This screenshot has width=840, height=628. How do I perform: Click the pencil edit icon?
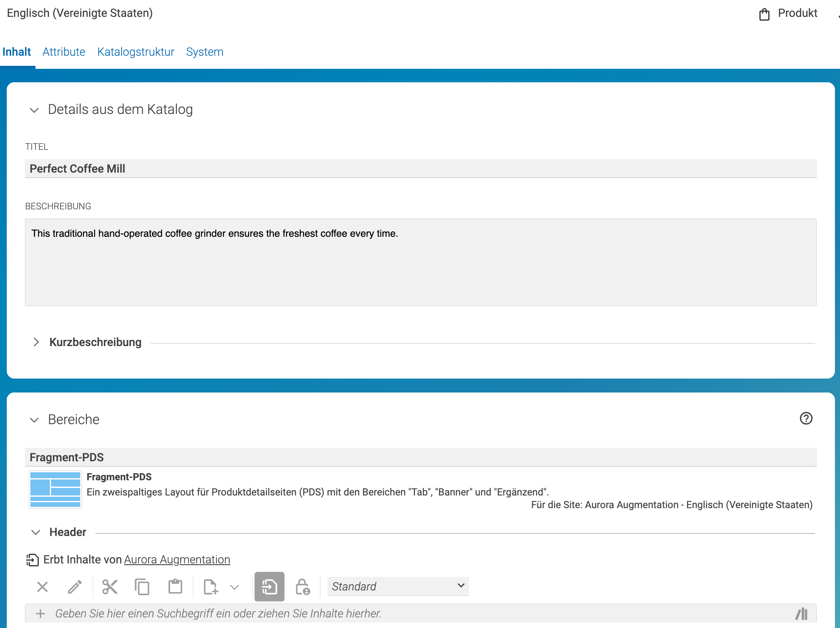pyautogui.click(x=75, y=587)
